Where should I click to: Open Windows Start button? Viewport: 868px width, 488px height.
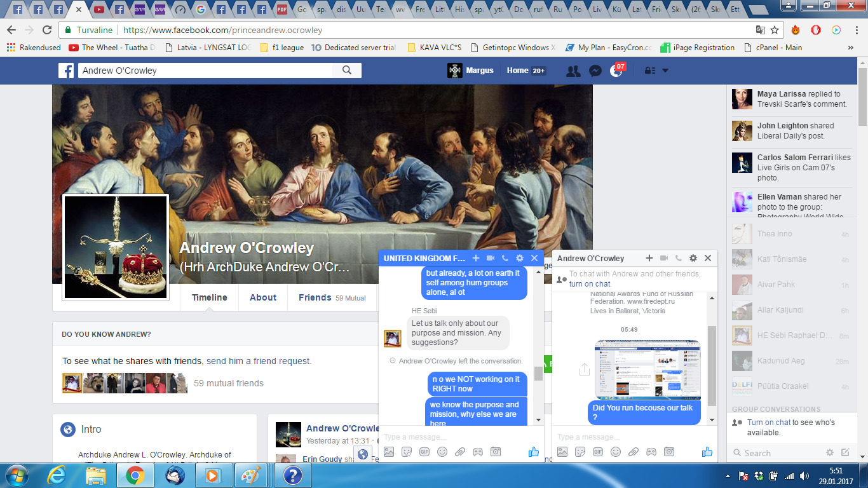[x=16, y=475]
